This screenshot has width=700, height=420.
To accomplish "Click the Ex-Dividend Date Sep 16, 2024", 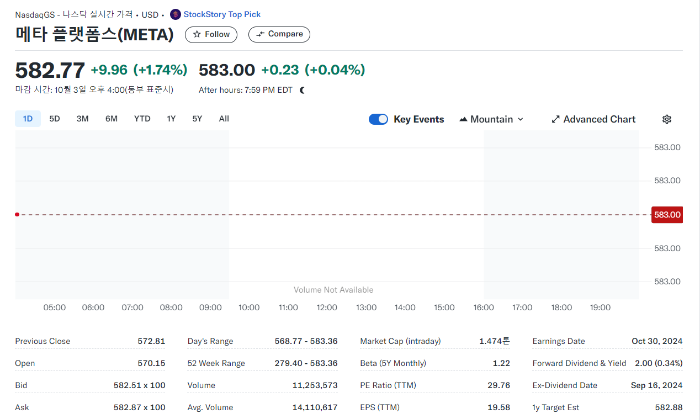I will [657, 385].
